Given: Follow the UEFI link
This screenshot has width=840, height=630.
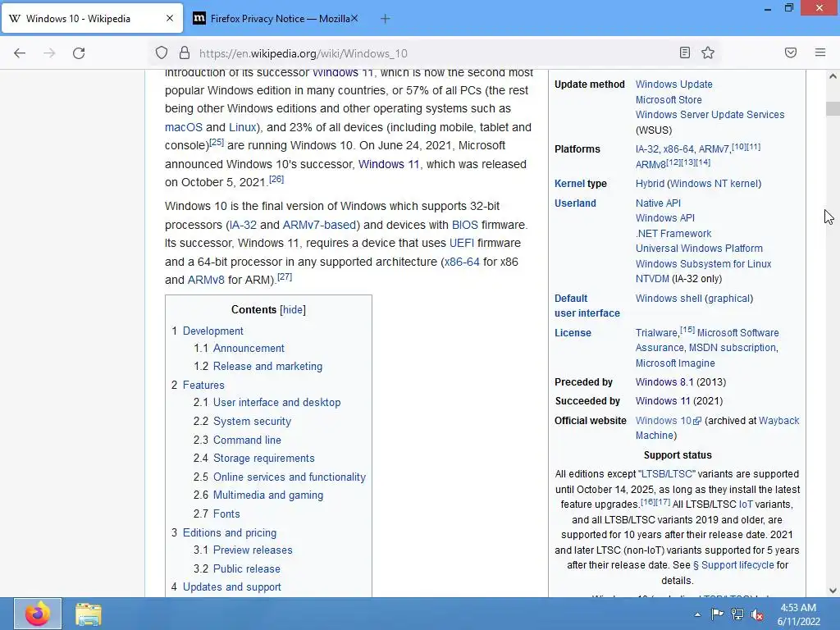Looking at the screenshot, I should tap(461, 243).
